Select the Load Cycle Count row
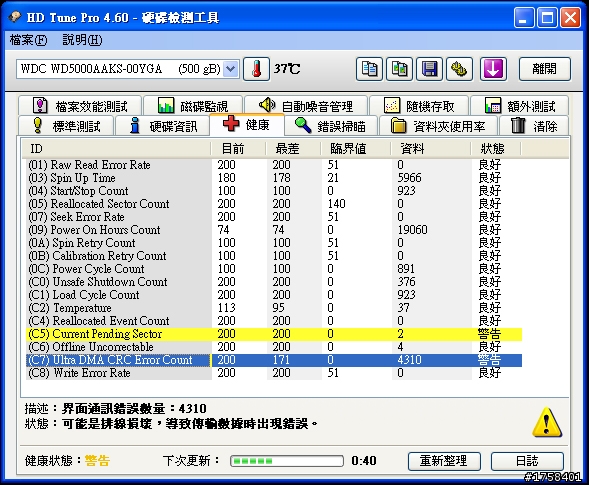Viewport: 589px width, 485px height. tap(273, 295)
